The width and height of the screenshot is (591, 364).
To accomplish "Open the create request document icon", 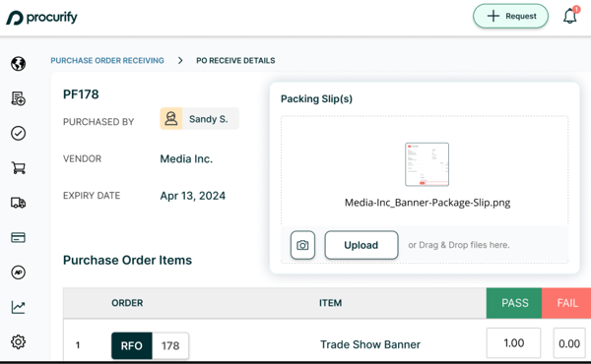I will pyautogui.click(x=18, y=98).
